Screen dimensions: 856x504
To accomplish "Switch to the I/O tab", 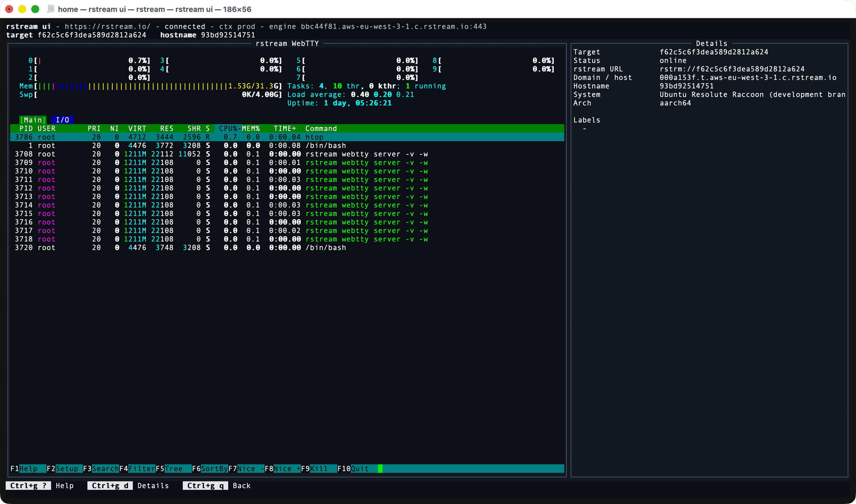I will [x=62, y=120].
